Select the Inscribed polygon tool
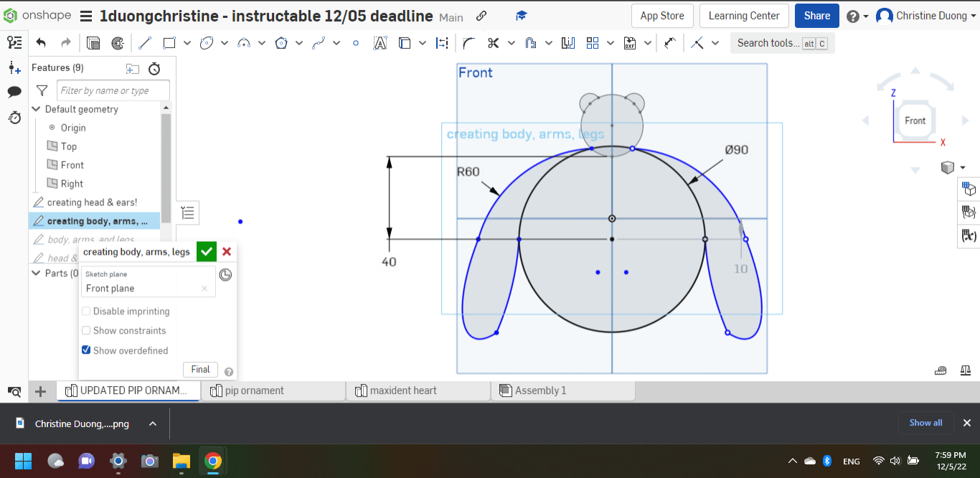The width and height of the screenshot is (980, 478). [281, 43]
